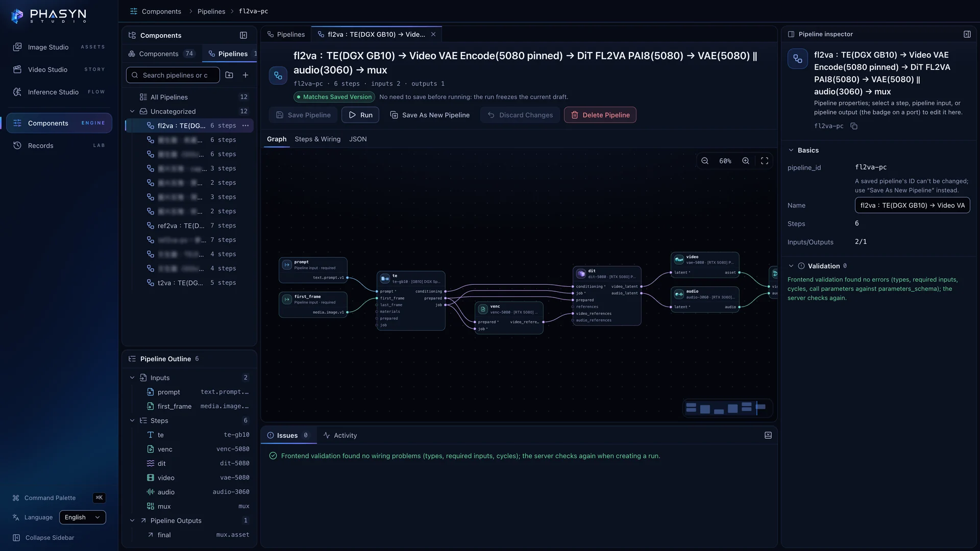The height and width of the screenshot is (551, 980).
Task: Select the venc node in the graph
Action: [x=509, y=318]
